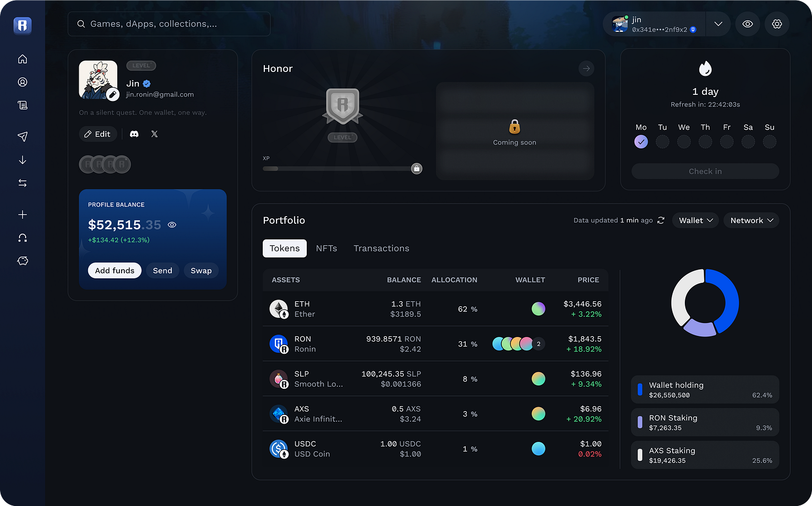812x506 pixels.
Task: Click the Add funds button
Action: coord(114,270)
